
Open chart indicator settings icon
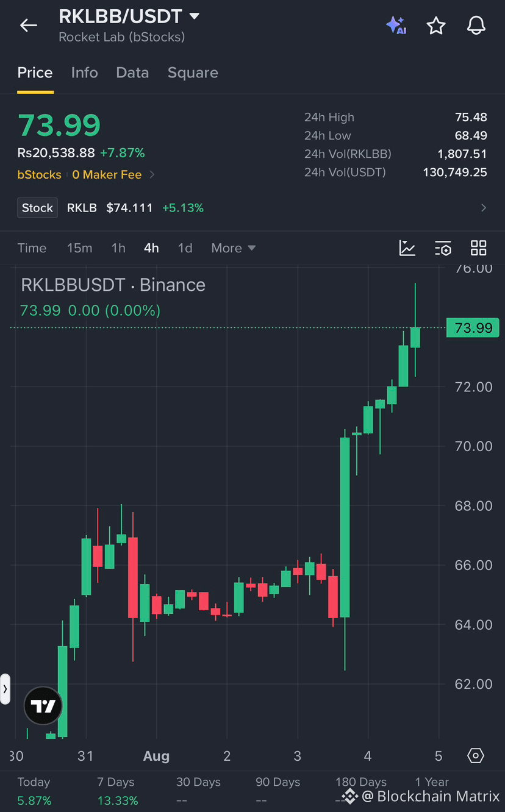click(443, 248)
